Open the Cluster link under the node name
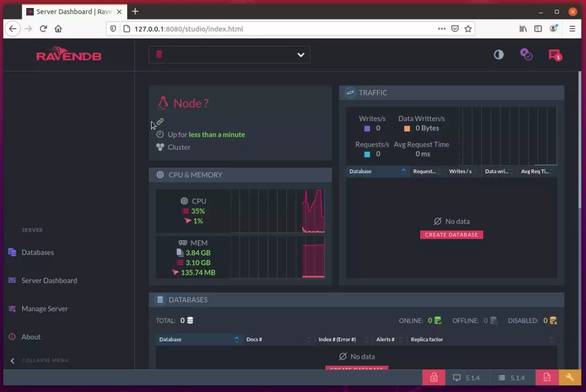 (179, 147)
